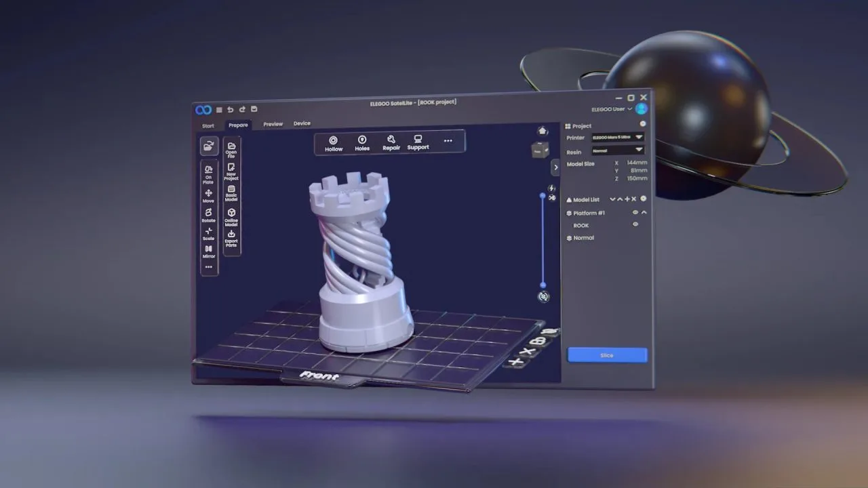Collapse the right side panel arrow
Screen dimensions: 868x488
click(556, 167)
